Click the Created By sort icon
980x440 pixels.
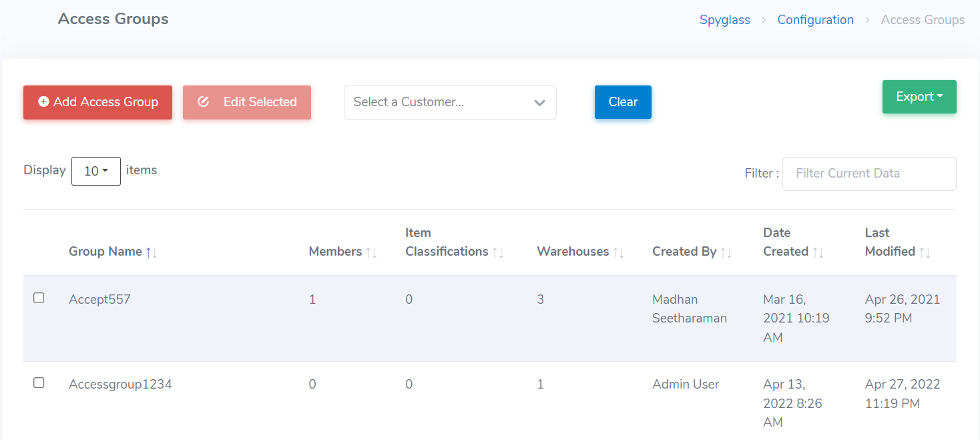click(x=726, y=252)
